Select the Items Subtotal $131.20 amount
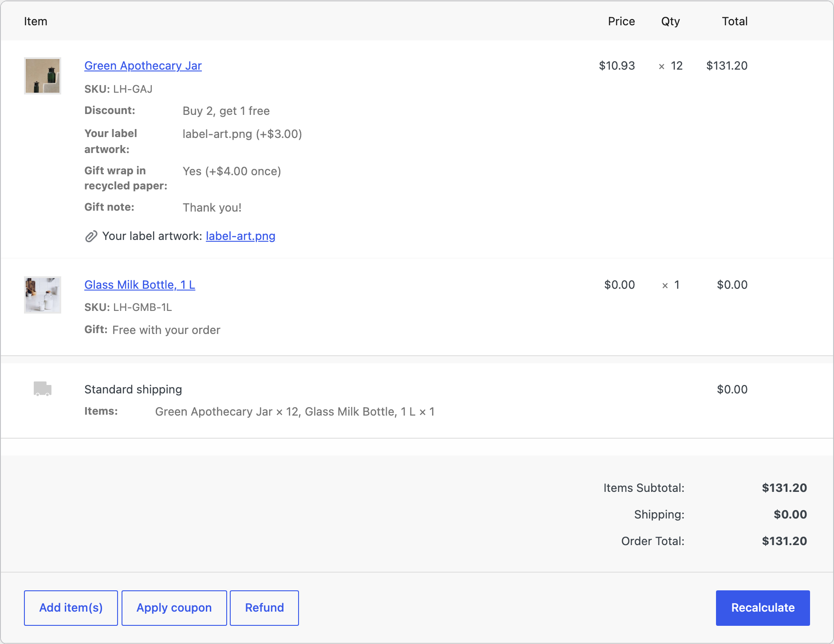Viewport: 834px width, 644px height. pyautogui.click(x=784, y=488)
